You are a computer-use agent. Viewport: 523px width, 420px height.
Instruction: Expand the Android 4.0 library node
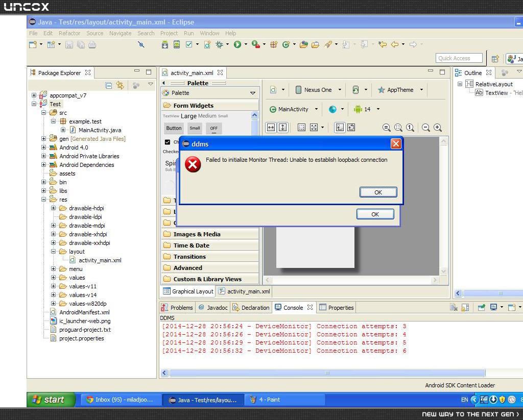click(43, 147)
